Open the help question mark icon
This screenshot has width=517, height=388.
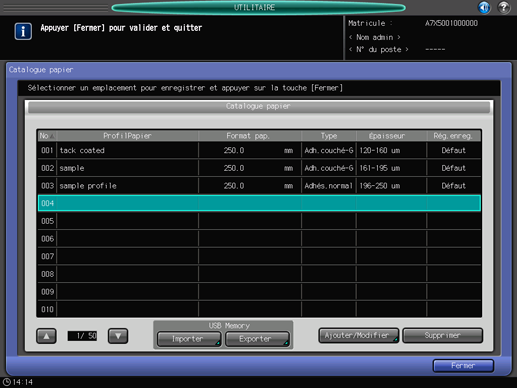pyautogui.click(x=504, y=7)
